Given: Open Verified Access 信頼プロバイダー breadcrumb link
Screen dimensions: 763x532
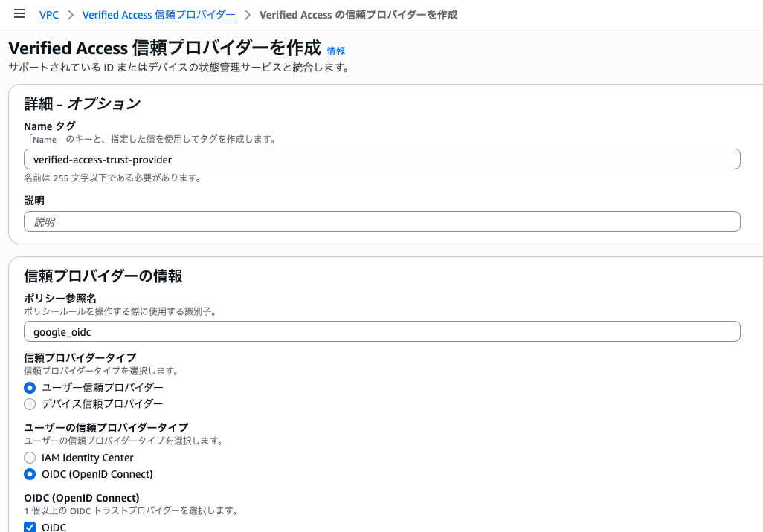Looking at the screenshot, I should [x=158, y=14].
